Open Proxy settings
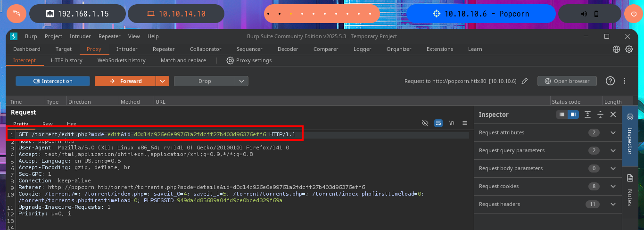Screen dimensions: 644x230 pyautogui.click(x=249, y=60)
